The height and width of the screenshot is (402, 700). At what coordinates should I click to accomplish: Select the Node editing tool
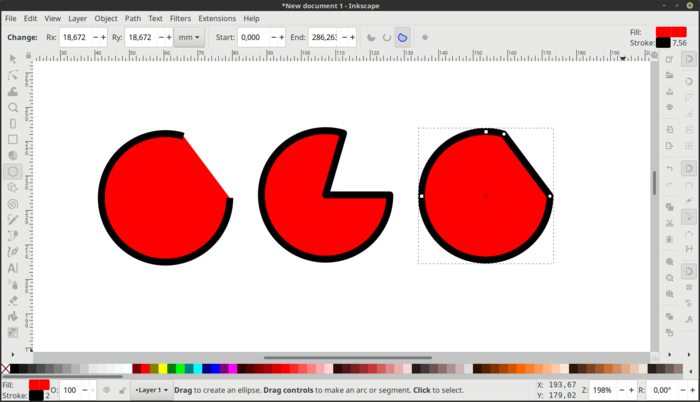tap(12, 75)
